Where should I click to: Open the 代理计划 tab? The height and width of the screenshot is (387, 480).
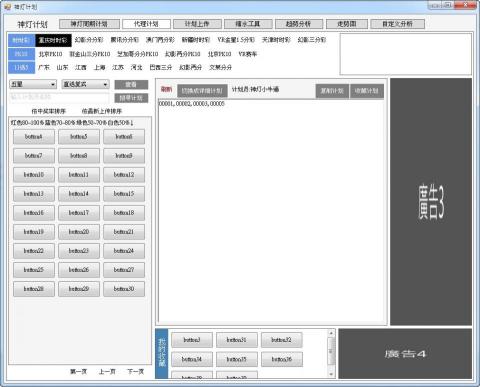pos(146,24)
